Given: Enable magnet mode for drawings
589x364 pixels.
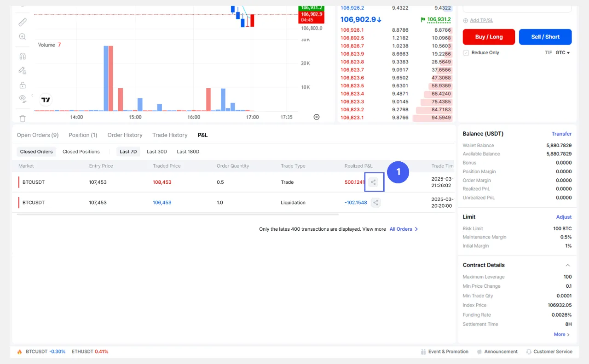Looking at the screenshot, I should pos(23,56).
